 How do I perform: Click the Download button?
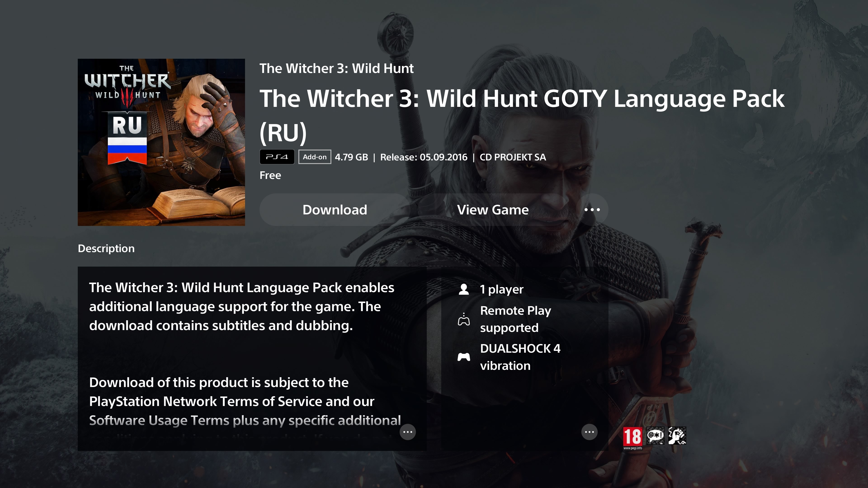(335, 209)
